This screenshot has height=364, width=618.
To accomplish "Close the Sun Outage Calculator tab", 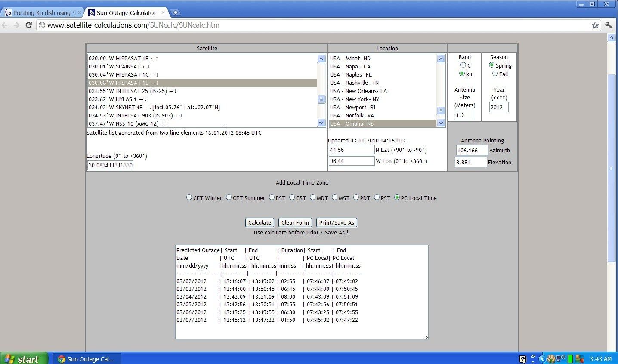I will tap(163, 12).
